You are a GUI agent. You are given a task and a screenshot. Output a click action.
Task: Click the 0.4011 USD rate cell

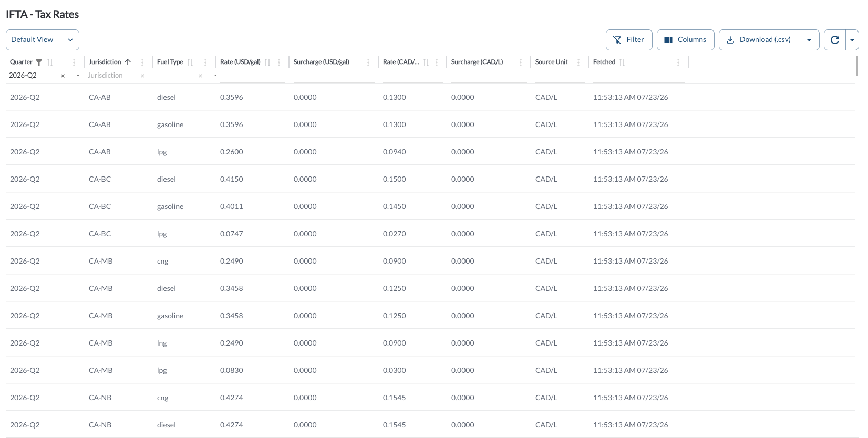click(x=232, y=206)
